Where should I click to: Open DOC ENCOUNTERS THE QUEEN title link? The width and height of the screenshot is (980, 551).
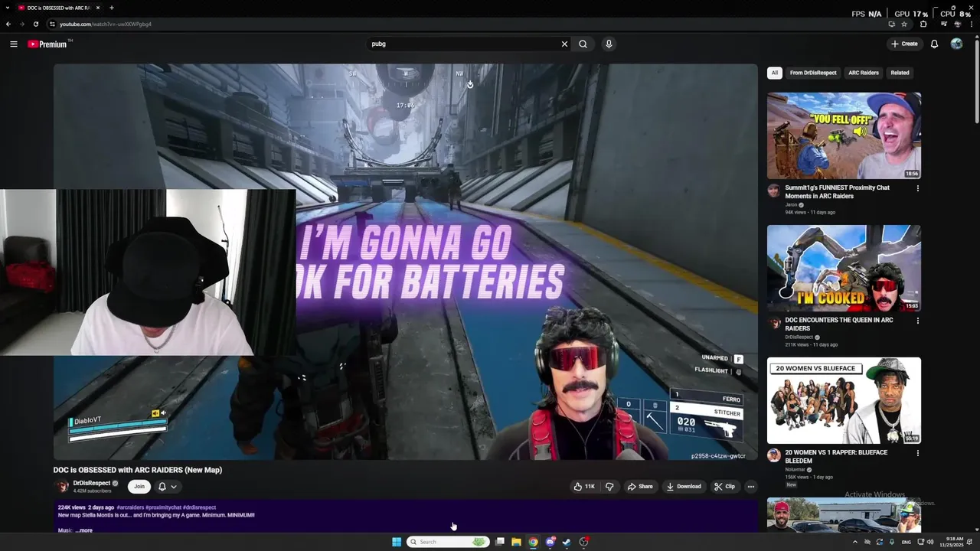point(838,324)
